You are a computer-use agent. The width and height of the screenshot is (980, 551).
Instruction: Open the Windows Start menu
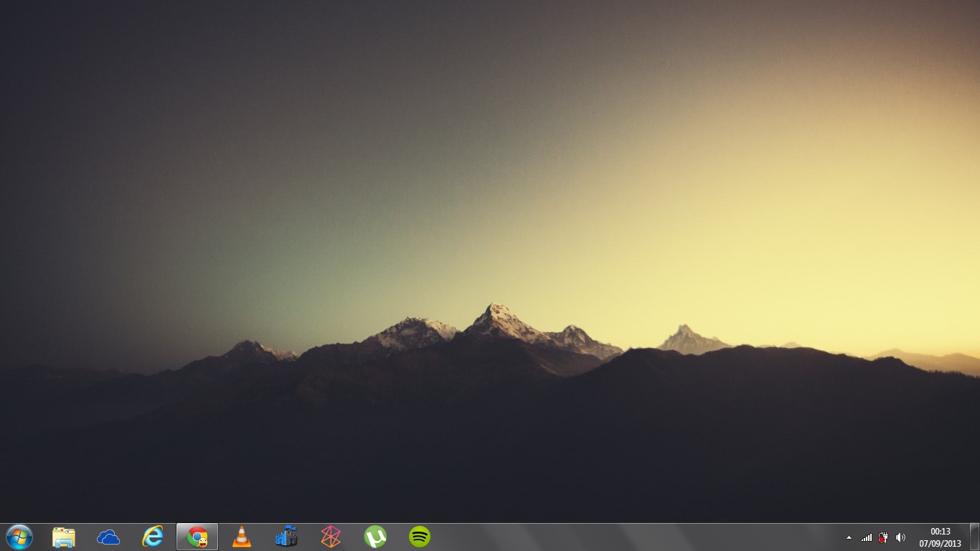[x=19, y=537]
